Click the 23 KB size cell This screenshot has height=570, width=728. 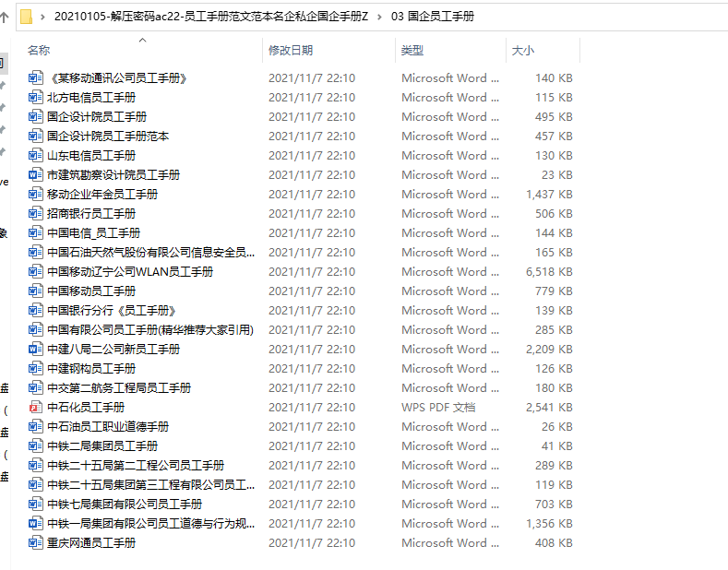pyautogui.click(x=557, y=174)
